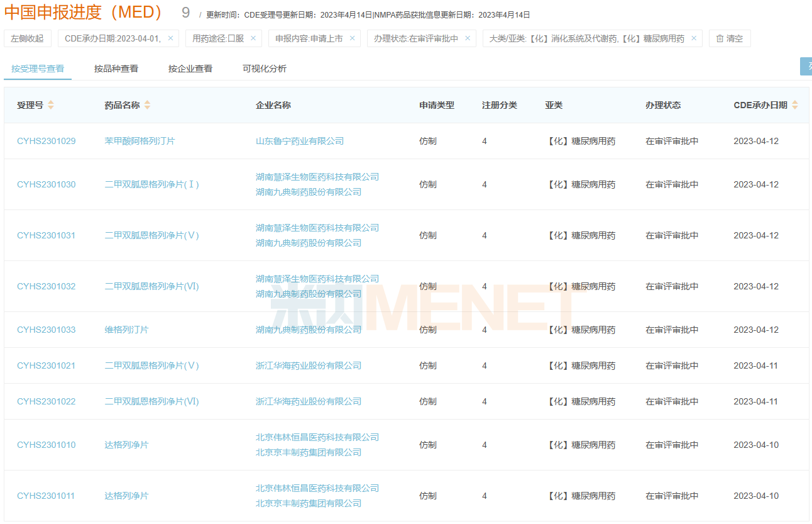The height and width of the screenshot is (524, 812).
Task: Collapse left panel with 左侧收起
Action: click(27, 38)
